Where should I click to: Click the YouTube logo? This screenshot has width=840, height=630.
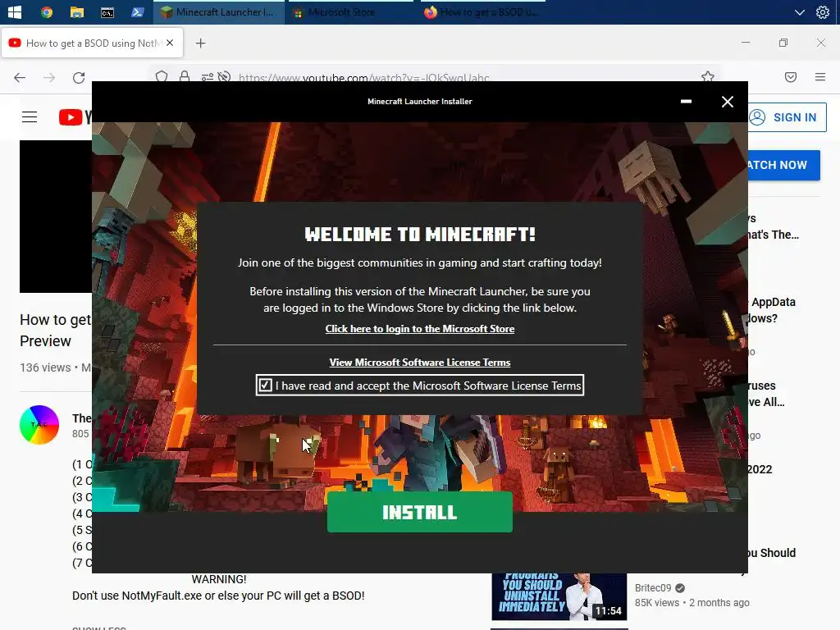click(75, 116)
